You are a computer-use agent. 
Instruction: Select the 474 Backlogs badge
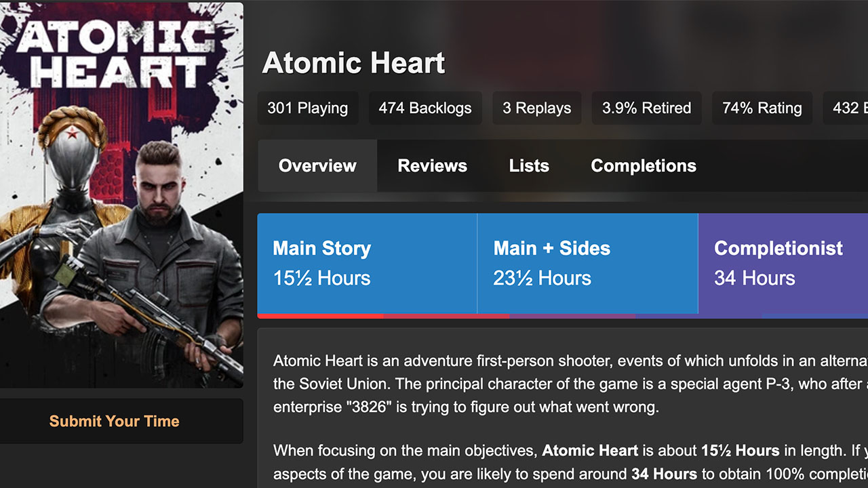pyautogui.click(x=425, y=108)
